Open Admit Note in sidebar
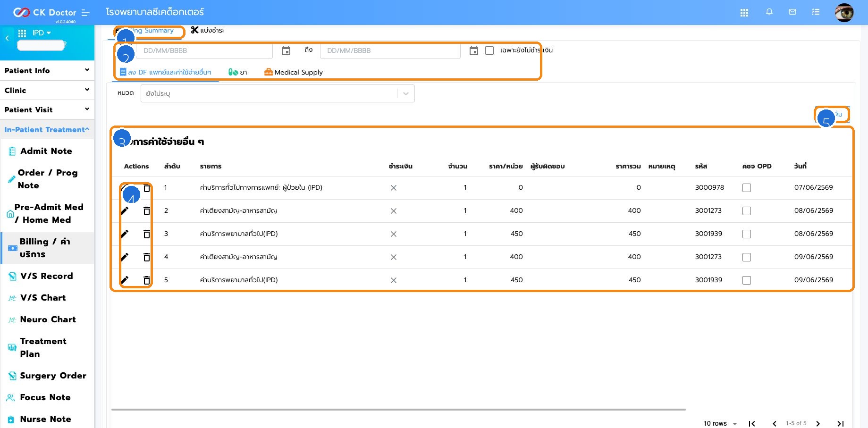Image resolution: width=868 pixels, height=428 pixels. tap(47, 151)
